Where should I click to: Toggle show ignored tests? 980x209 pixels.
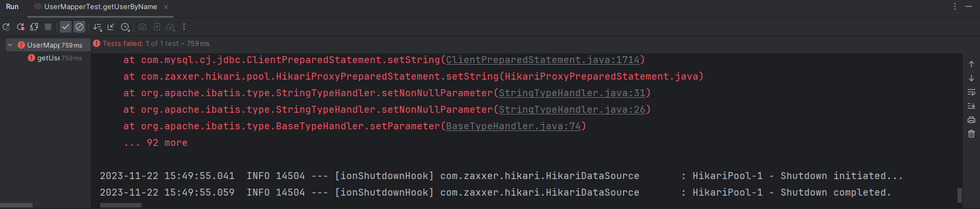click(79, 27)
